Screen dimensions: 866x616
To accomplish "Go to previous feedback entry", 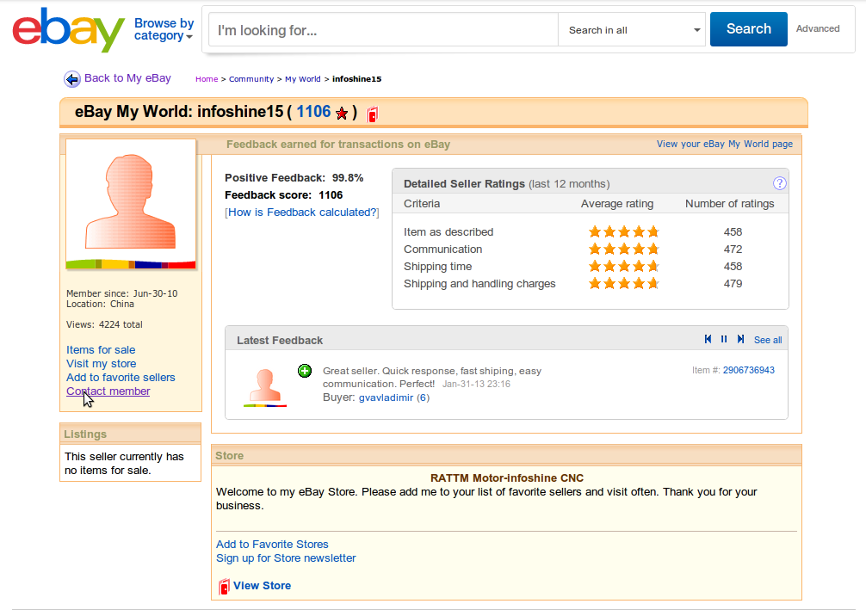I will pyautogui.click(x=708, y=339).
